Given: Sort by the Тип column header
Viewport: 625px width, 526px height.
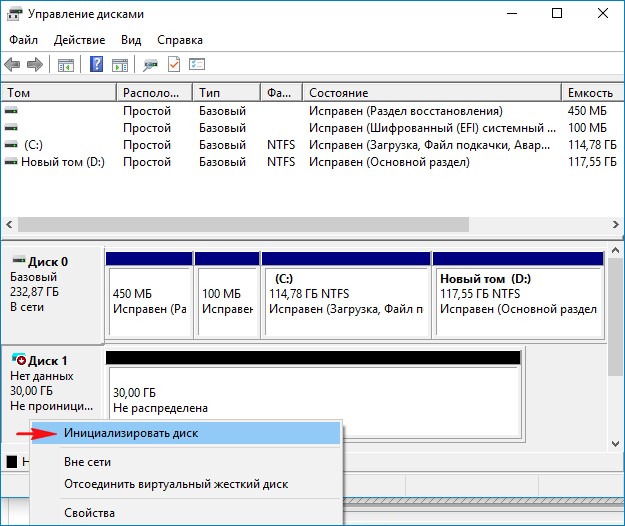Looking at the screenshot, I should pos(210,93).
